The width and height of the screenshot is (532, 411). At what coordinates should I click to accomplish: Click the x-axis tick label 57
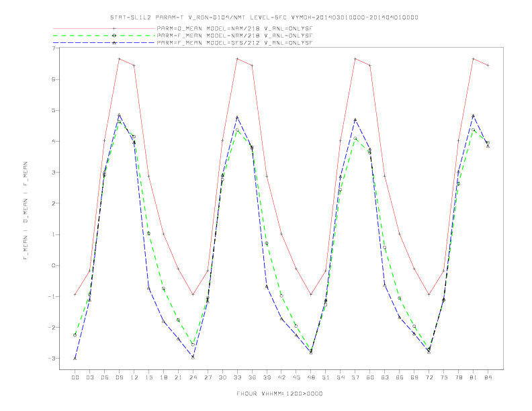pos(355,377)
